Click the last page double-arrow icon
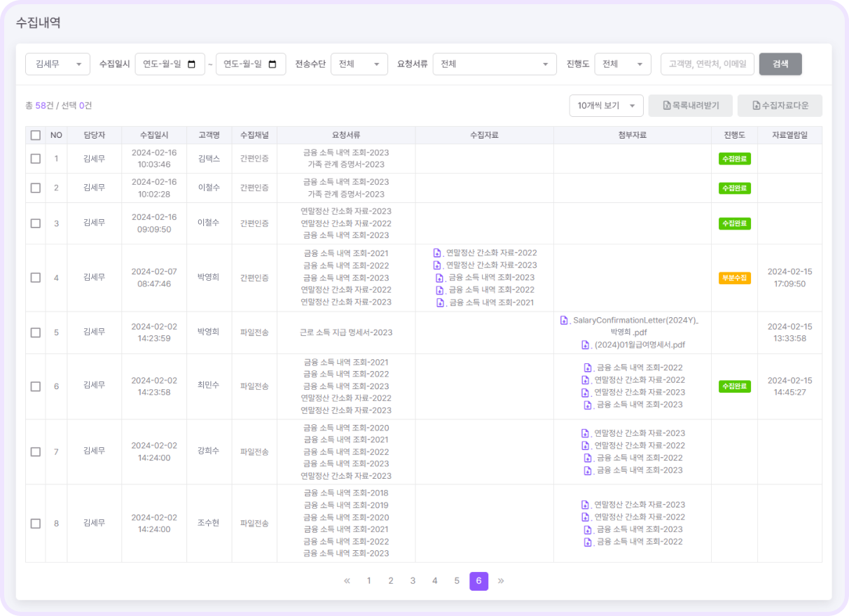Image resolution: width=849 pixels, height=616 pixels. [x=501, y=580]
